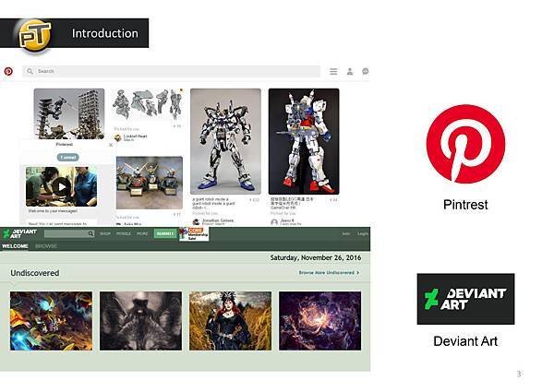The image size is (554, 392).
Task: Switch to the BROWSE tab on DeviantArt
Action: pos(46,246)
